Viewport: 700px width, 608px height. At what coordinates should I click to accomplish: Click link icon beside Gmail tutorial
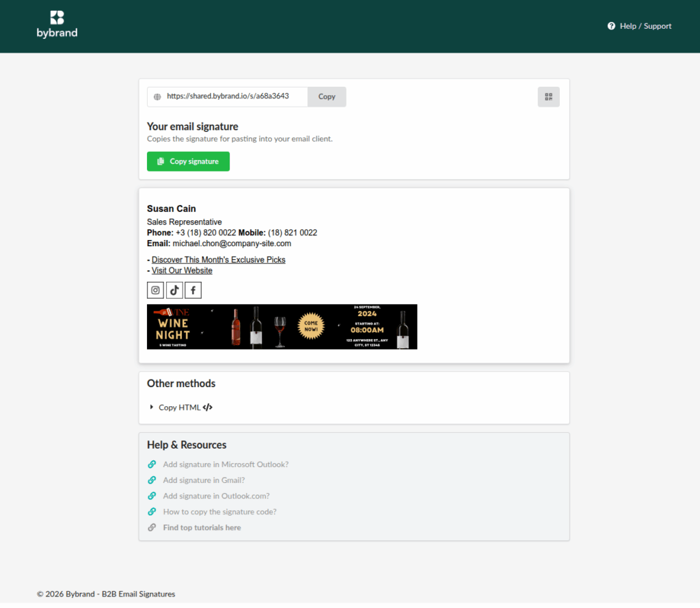point(152,480)
